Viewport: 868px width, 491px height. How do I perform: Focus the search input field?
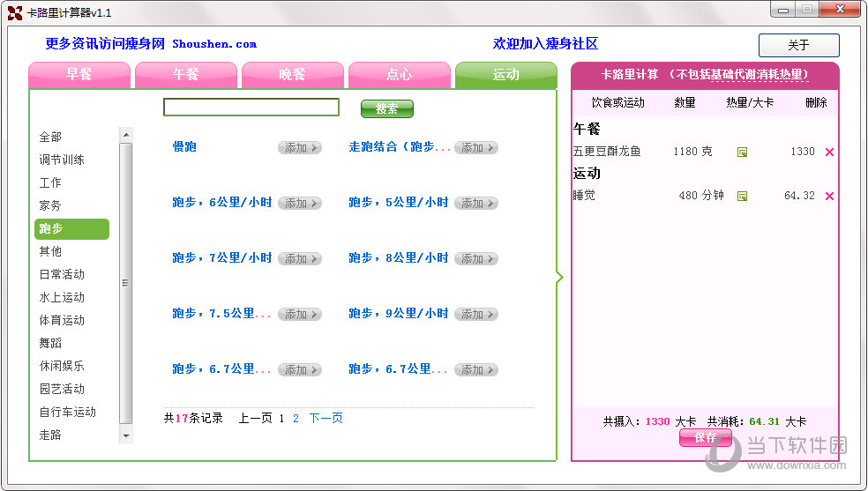(251, 108)
